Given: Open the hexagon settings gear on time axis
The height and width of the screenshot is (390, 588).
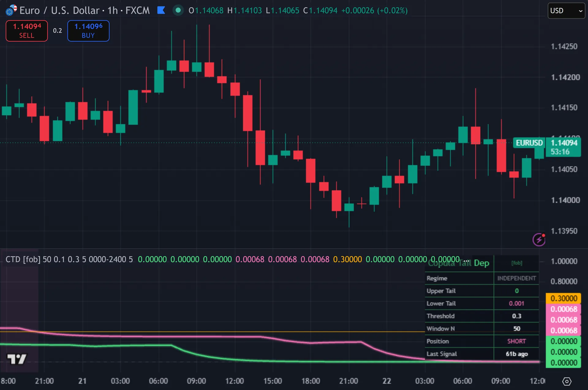Looking at the screenshot, I should (567, 381).
